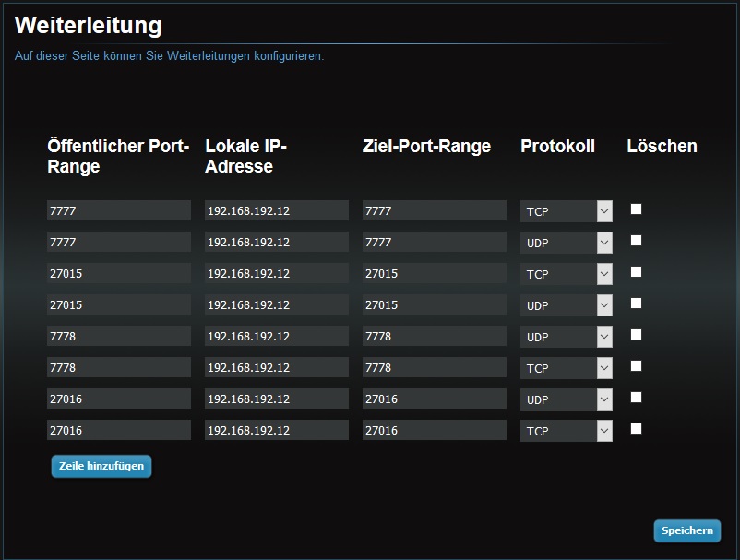Select the target port field showing 7778 UDP row

435,336
